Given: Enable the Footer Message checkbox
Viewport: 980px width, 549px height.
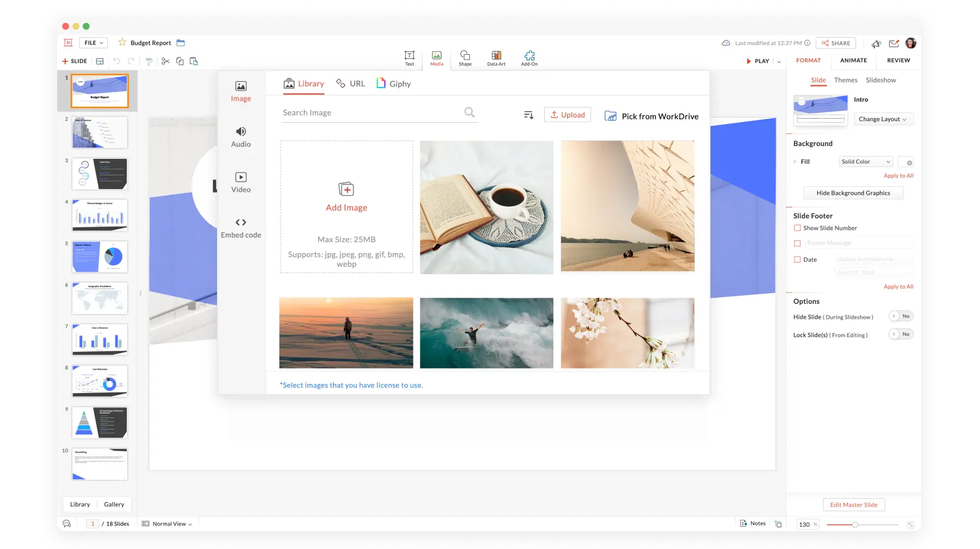Looking at the screenshot, I should [797, 243].
